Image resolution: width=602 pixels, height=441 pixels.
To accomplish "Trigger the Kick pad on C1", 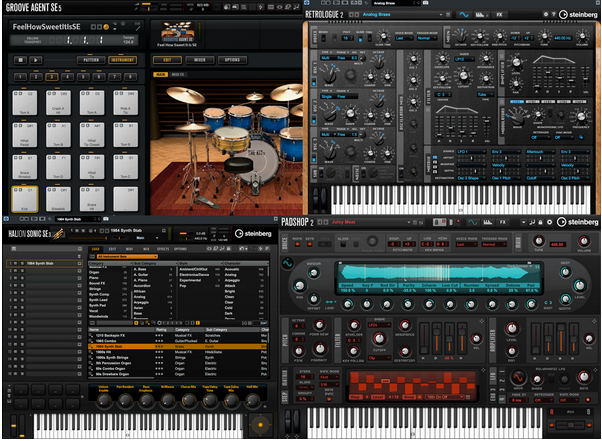I will click(25, 199).
